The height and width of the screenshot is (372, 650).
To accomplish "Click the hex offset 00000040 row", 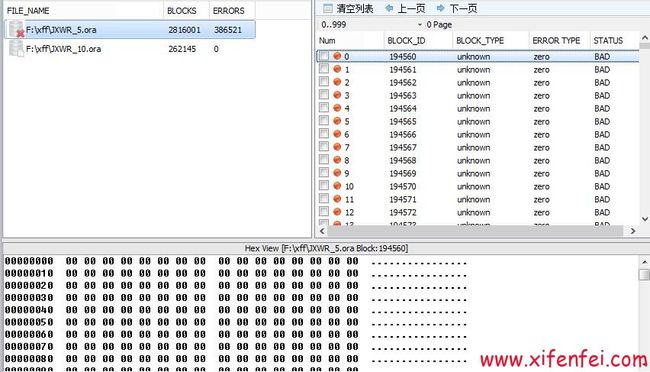I will (236, 309).
